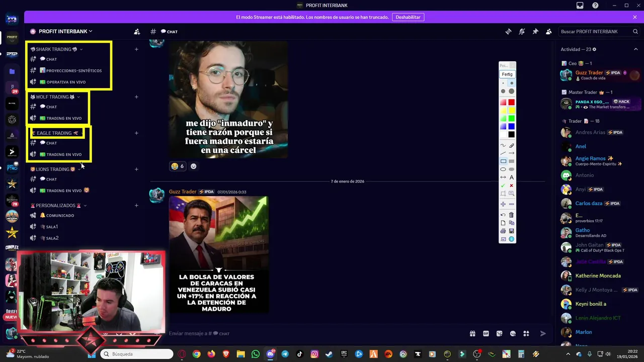Pick the solid red color swatch
This screenshot has width=644, height=362.
coord(512,102)
